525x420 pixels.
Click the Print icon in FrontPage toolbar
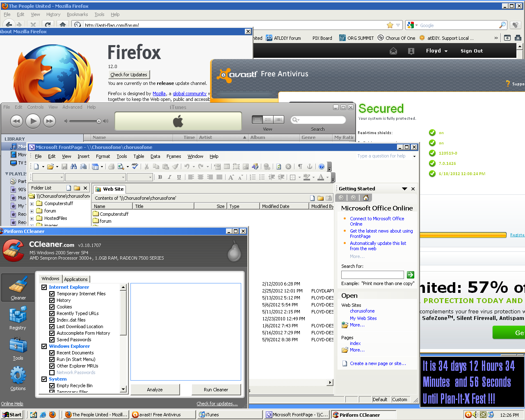coord(111,167)
